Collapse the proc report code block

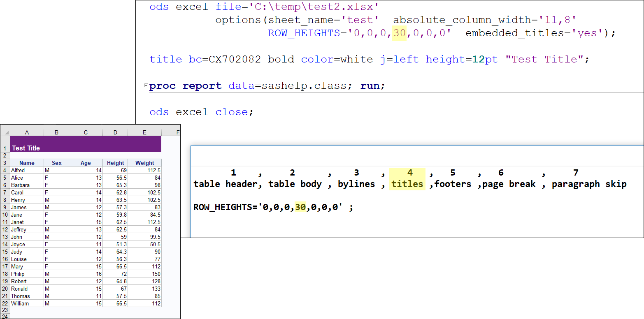[x=146, y=85]
